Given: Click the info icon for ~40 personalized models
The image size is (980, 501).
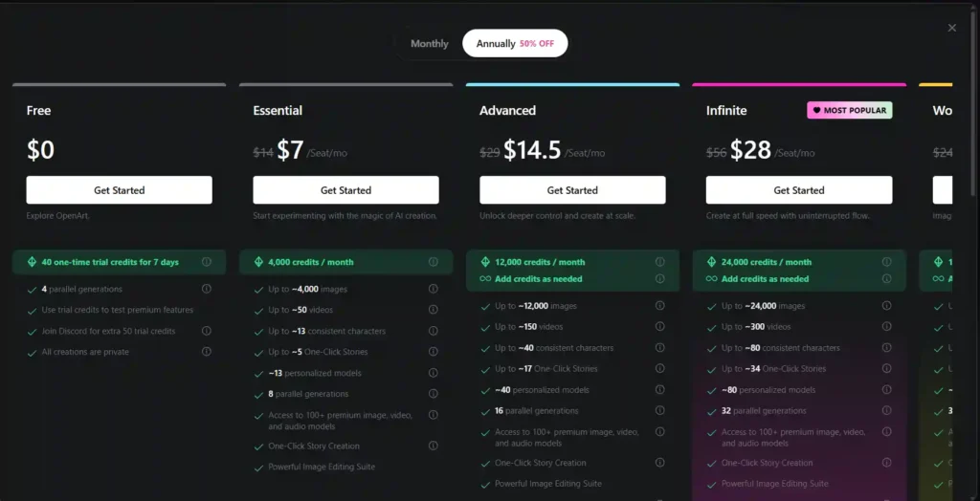Looking at the screenshot, I should click(x=660, y=389).
